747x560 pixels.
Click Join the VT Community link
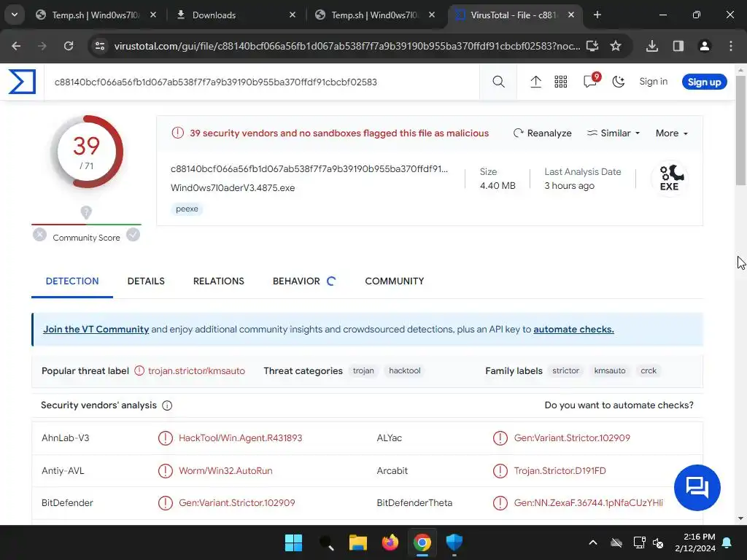point(96,329)
